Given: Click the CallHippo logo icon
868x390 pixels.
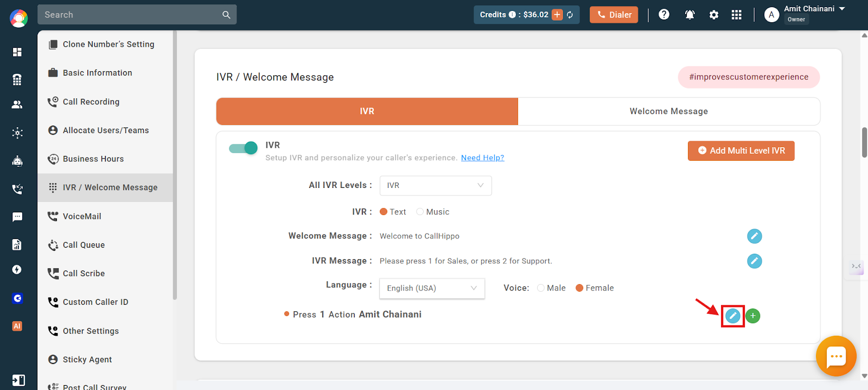Looking at the screenshot, I should [18, 18].
